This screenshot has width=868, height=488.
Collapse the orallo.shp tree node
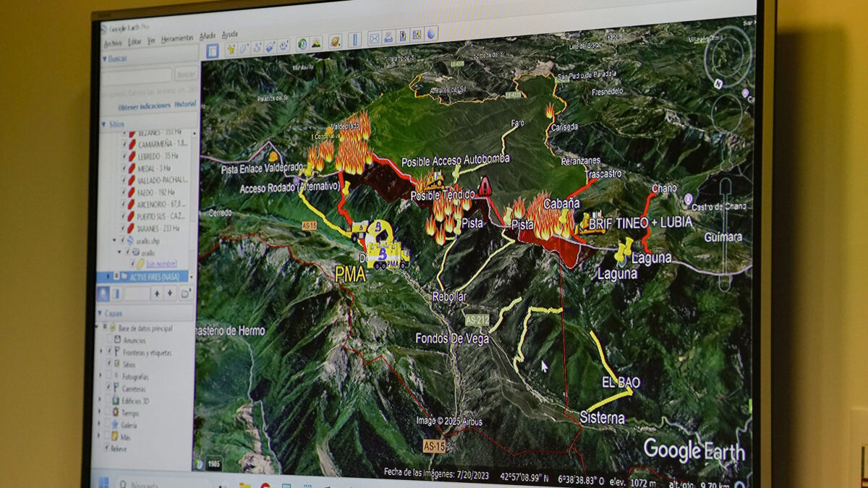pyautogui.click(x=114, y=239)
